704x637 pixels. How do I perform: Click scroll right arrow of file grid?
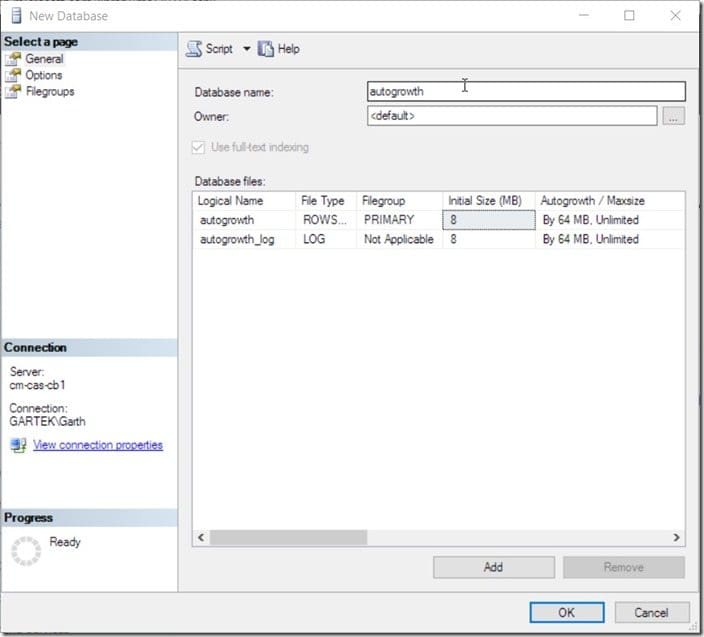coord(676,537)
